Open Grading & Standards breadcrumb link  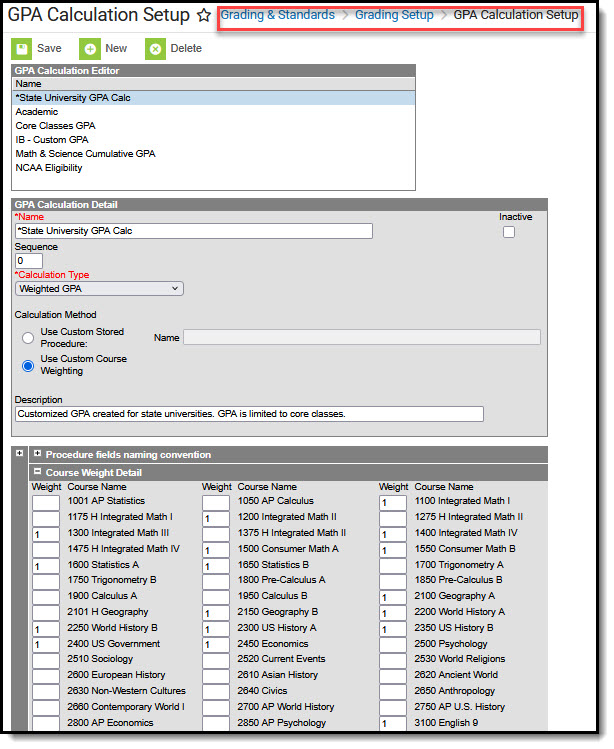click(278, 15)
